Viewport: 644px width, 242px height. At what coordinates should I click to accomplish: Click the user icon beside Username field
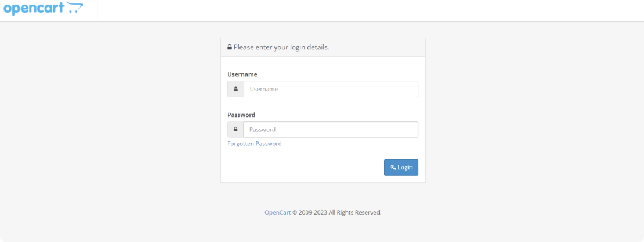coord(236,89)
